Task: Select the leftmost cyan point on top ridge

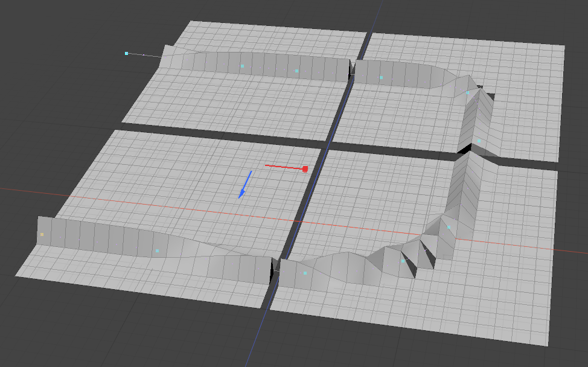Action: pyautogui.click(x=242, y=66)
